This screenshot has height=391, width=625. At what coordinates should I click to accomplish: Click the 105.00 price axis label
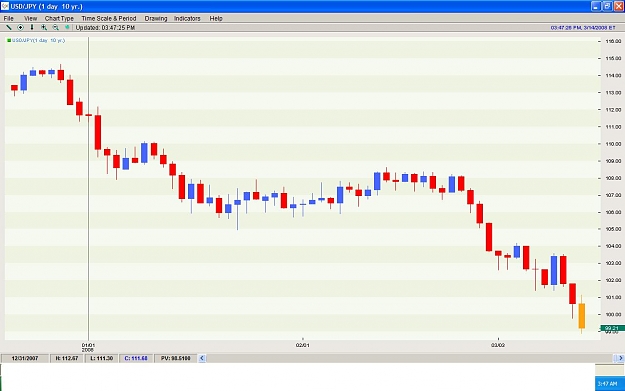point(613,229)
